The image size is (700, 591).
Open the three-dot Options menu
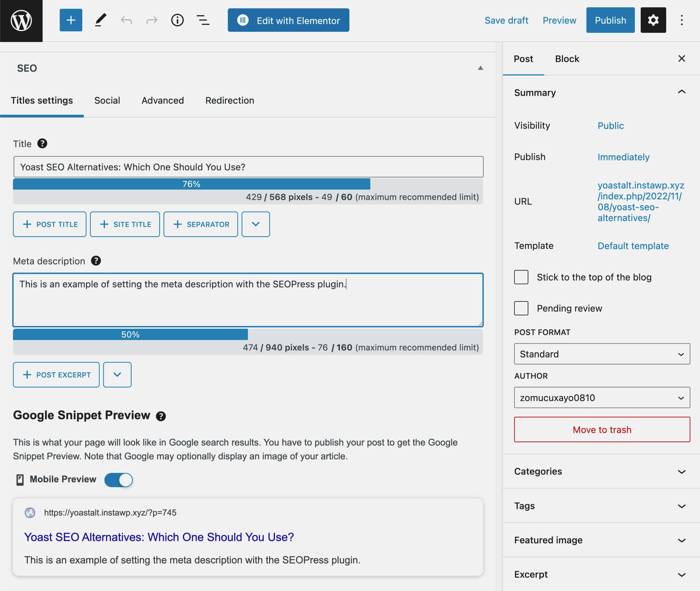682,20
